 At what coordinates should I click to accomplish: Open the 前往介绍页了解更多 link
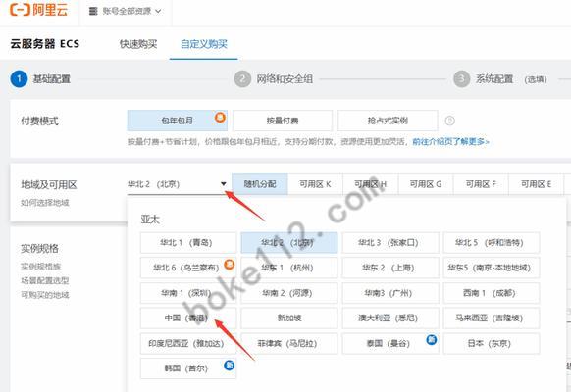[x=450, y=141]
